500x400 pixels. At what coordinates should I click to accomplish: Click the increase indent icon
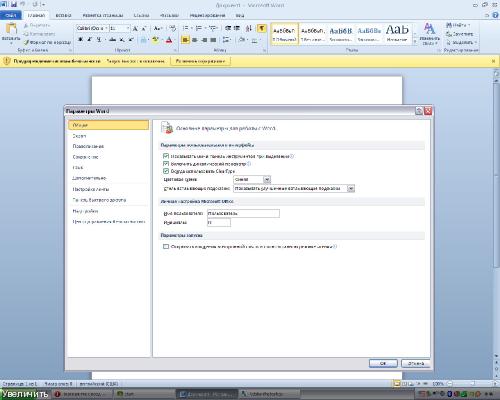click(x=237, y=29)
